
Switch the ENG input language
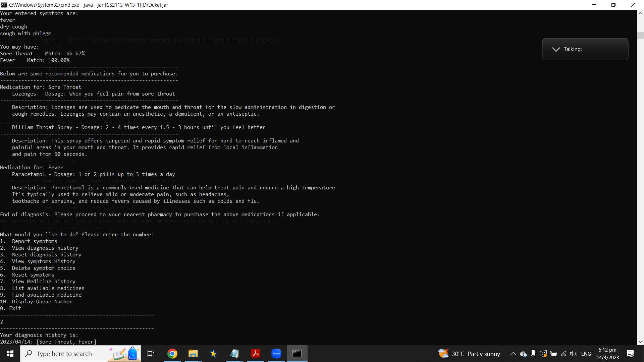(586, 354)
